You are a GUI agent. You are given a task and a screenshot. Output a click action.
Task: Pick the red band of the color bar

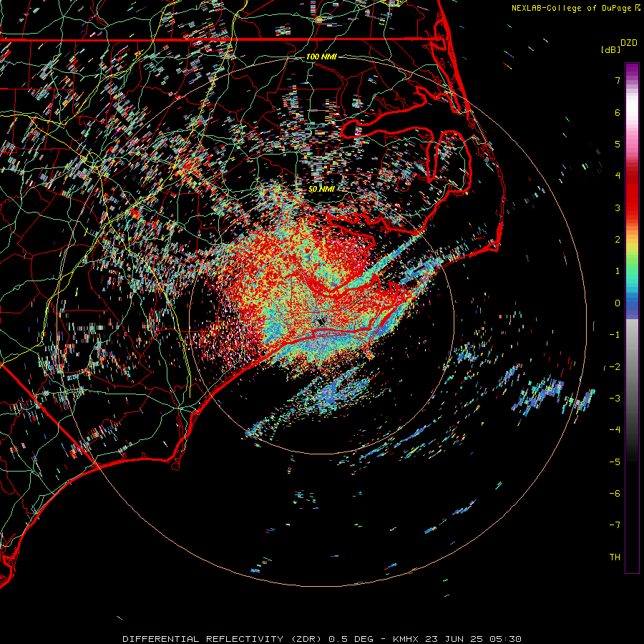[632, 197]
